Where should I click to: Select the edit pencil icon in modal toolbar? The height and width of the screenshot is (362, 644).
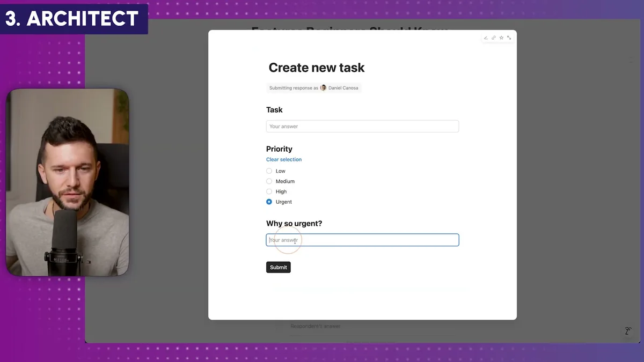pos(486,38)
